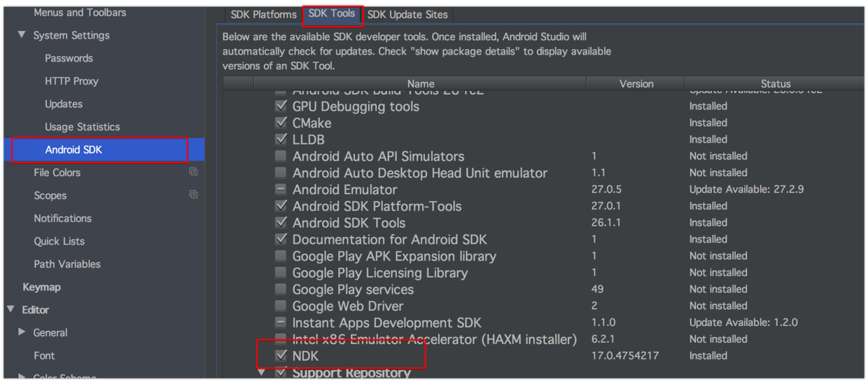Uncheck the LLDB checkbox
This screenshot has width=868, height=382.
[x=281, y=139]
